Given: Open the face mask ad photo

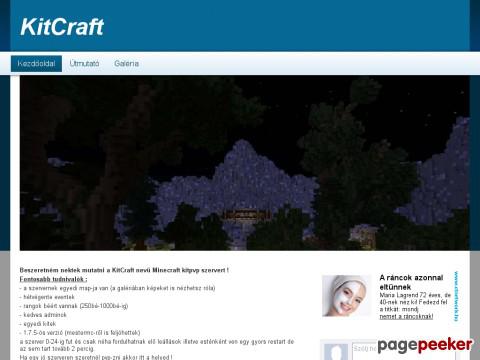Looking at the screenshot, I should pos(346,296).
